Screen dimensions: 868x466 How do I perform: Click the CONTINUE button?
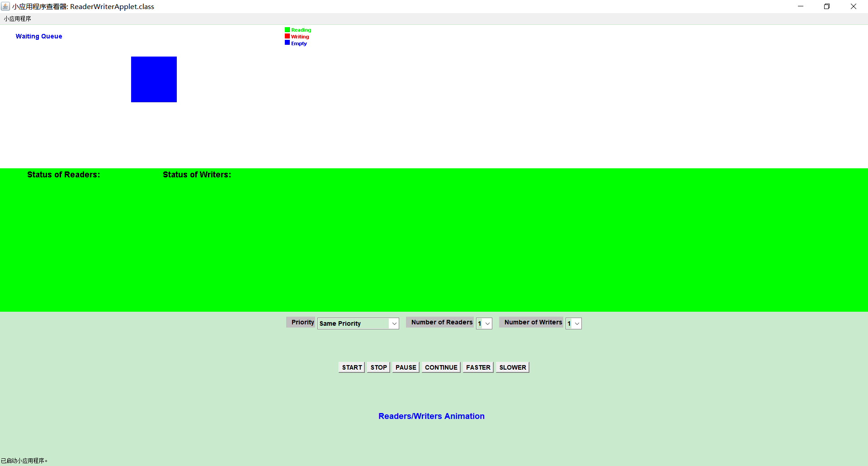[441, 367]
